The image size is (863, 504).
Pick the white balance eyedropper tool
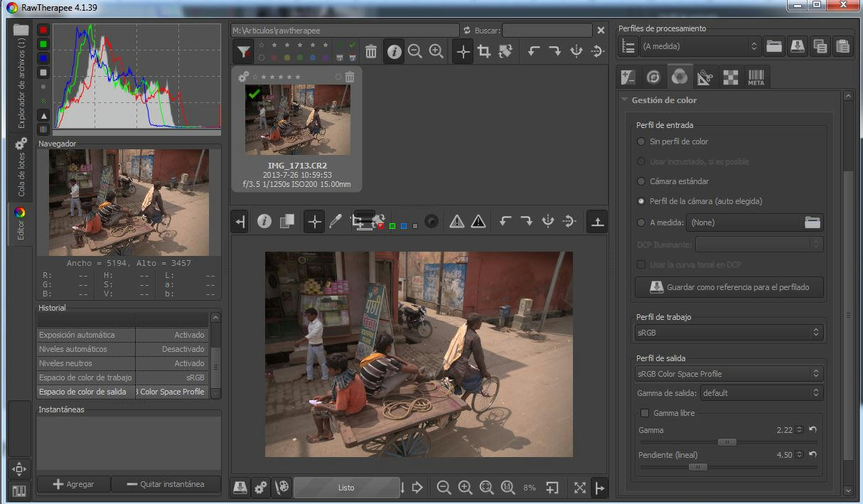click(336, 222)
